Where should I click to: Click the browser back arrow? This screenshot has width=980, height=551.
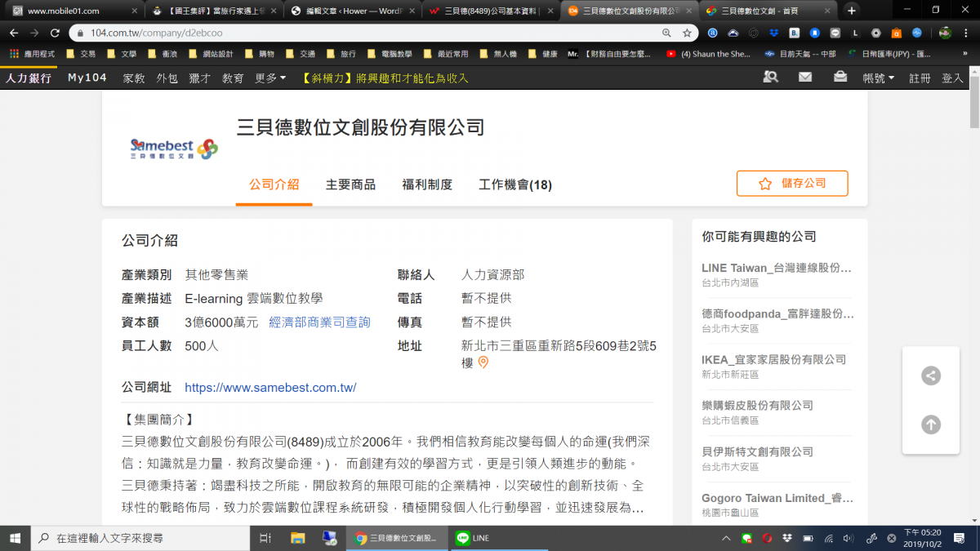click(x=14, y=33)
